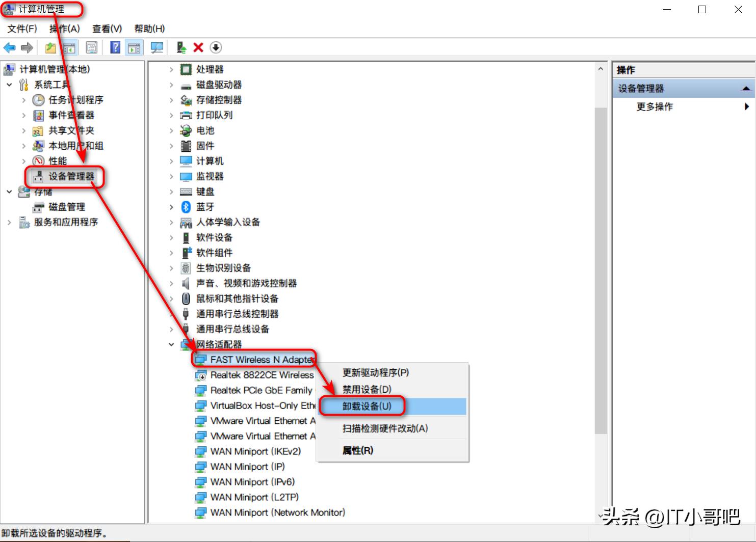756x542 pixels.
Task: Click 更多操作 in the Operations pane
Action: [655, 107]
